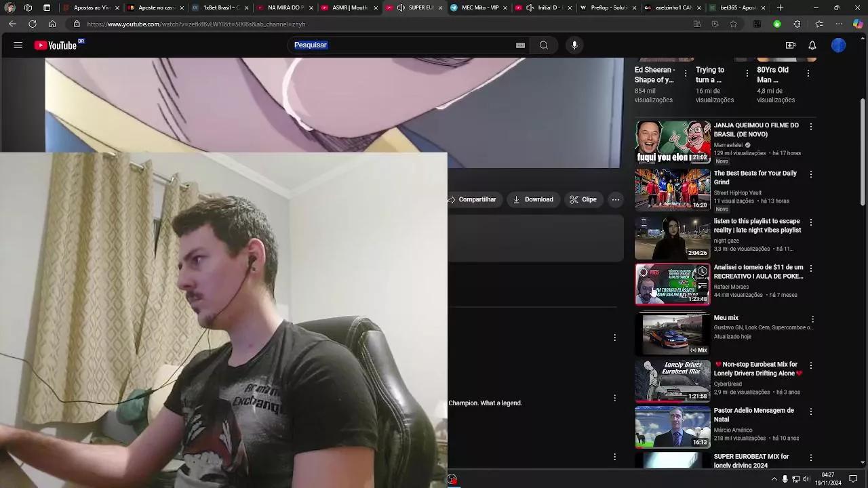Open options menu for Non-stop Eurobeat Mix
The height and width of the screenshot is (488, 868).
coord(811,365)
